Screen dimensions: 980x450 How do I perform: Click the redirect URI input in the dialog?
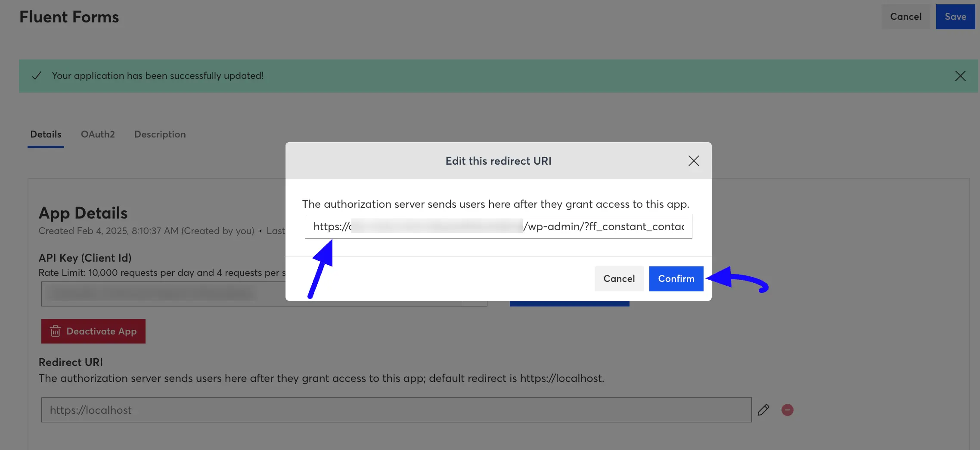pyautogui.click(x=498, y=226)
